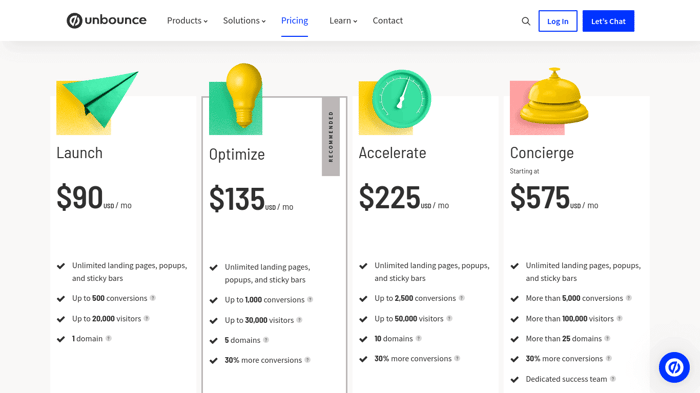Click info icon beside Up to 500 conversions
The image size is (700, 393).
coord(153,298)
